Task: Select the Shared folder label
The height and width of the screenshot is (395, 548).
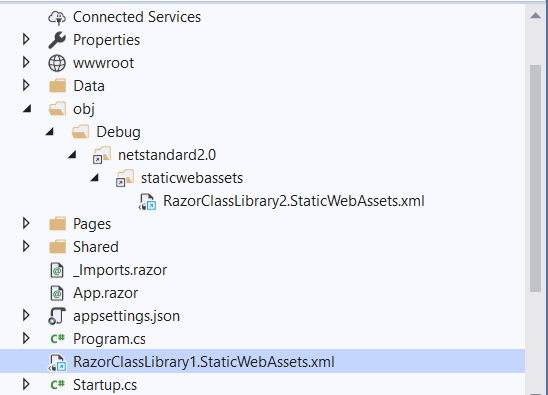Action: click(x=96, y=247)
